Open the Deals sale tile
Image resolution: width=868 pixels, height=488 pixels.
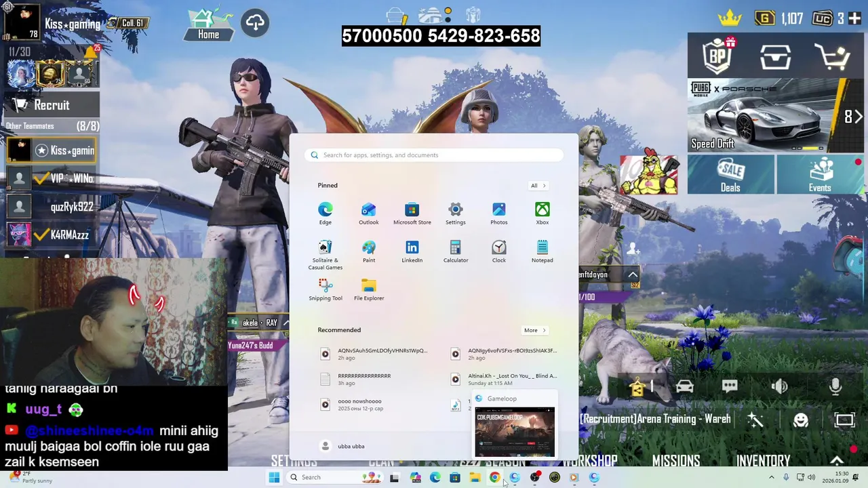click(731, 175)
